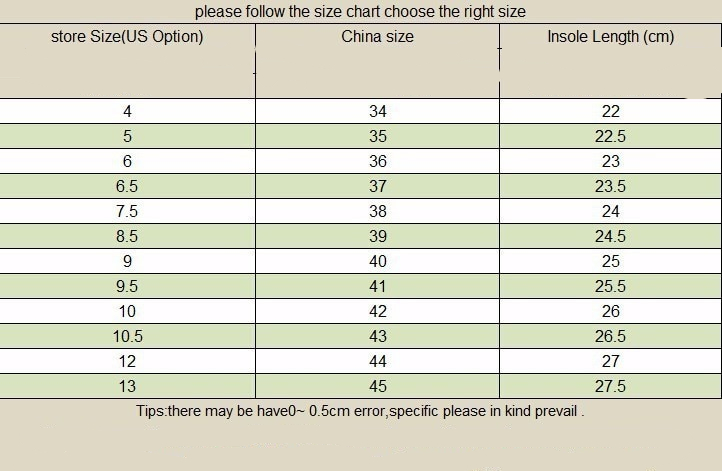Select the 24.5 insole length cell

[x=610, y=236]
